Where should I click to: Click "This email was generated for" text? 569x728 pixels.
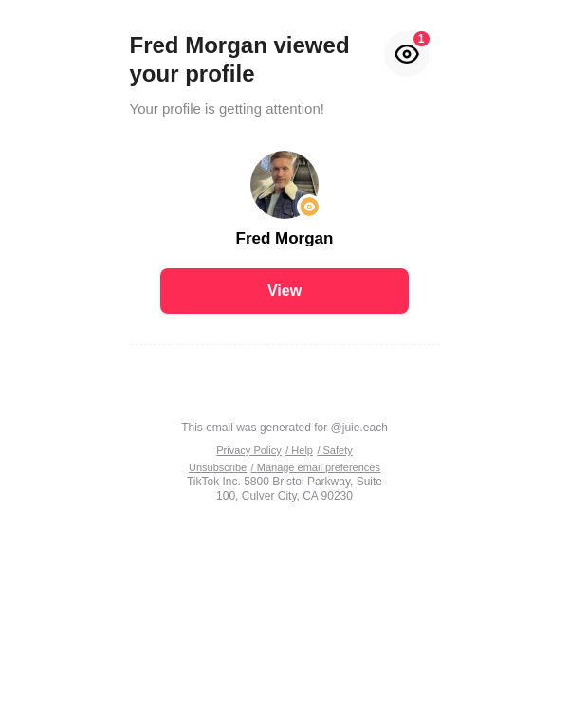coord(254,428)
